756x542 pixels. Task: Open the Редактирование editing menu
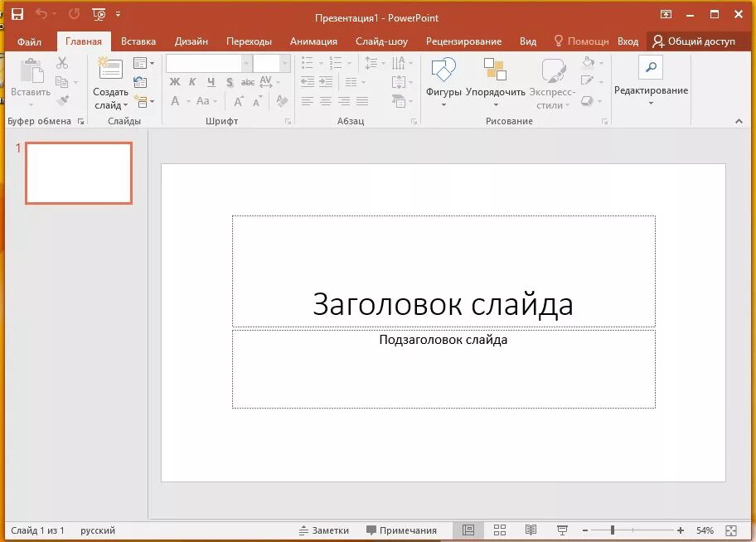(x=651, y=81)
